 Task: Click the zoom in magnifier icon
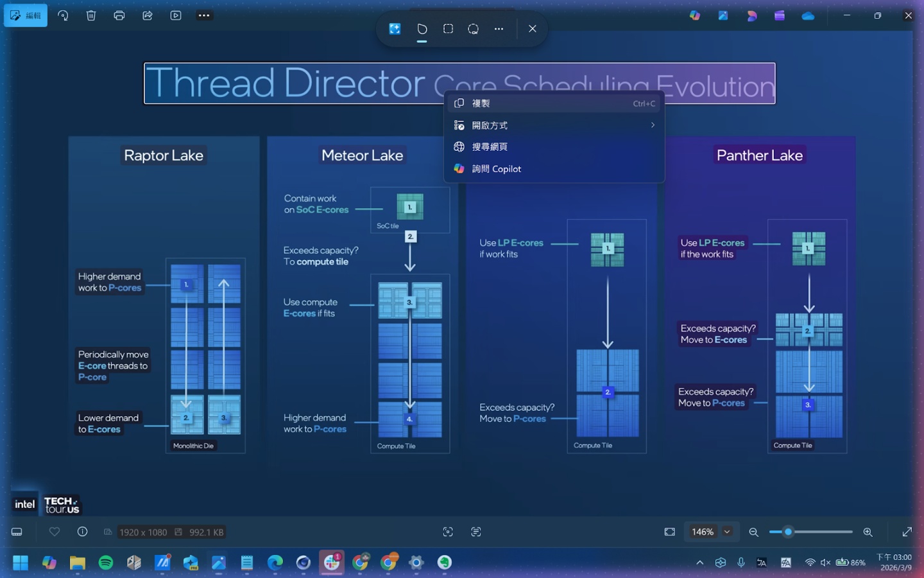point(868,532)
